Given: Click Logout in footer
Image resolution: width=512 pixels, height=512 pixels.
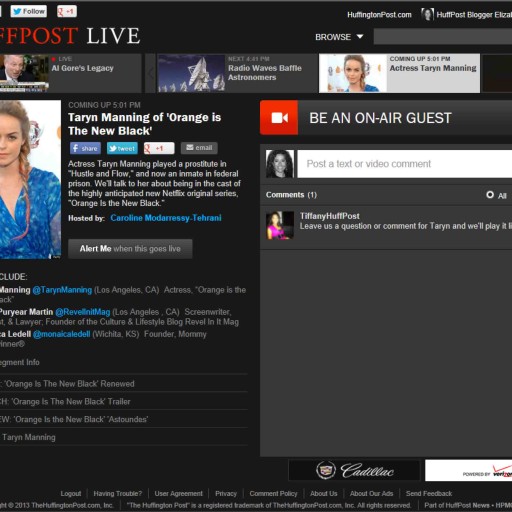Looking at the screenshot, I should (71, 493).
